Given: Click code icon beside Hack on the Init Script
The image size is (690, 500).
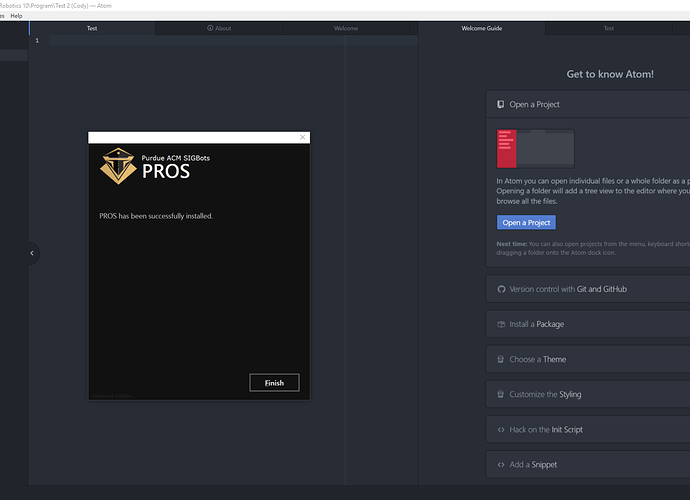Looking at the screenshot, I should (x=501, y=430).
